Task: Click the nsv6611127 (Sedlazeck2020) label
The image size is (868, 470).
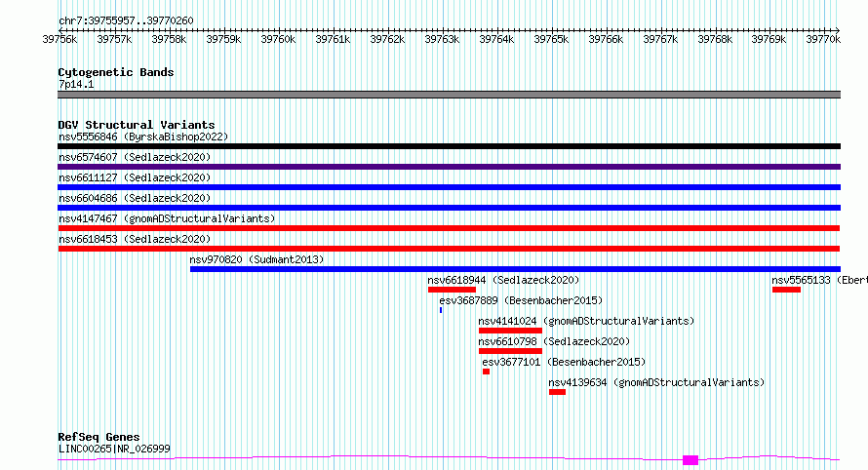Action: coord(135,177)
